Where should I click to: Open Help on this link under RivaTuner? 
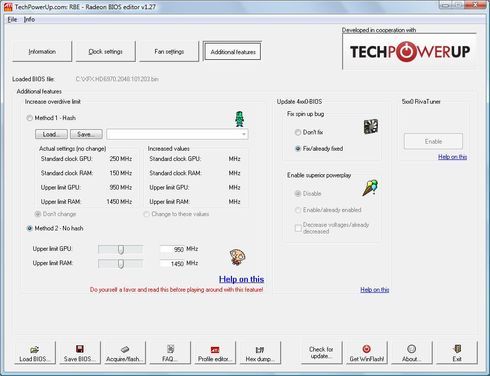point(452,157)
